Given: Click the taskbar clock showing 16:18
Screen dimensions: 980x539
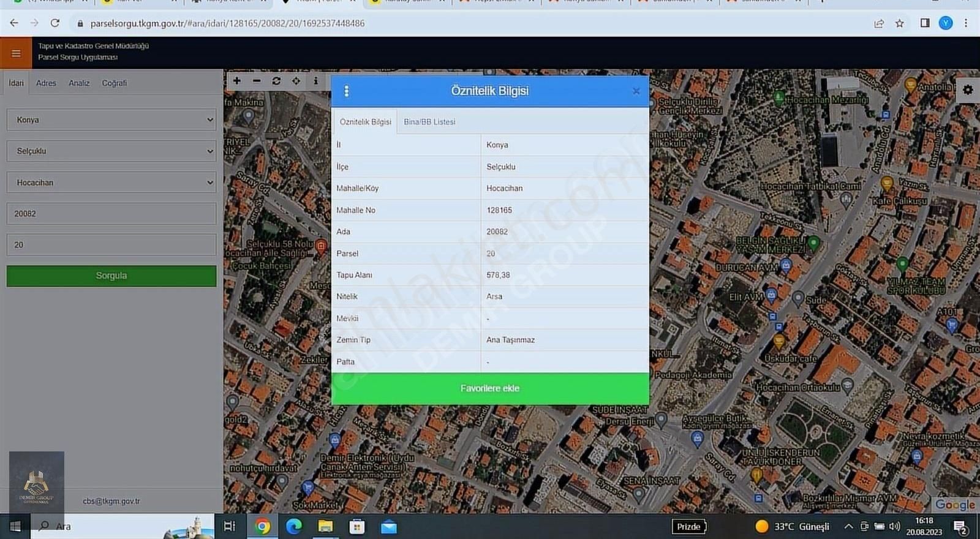Looking at the screenshot, I should click(924, 527).
